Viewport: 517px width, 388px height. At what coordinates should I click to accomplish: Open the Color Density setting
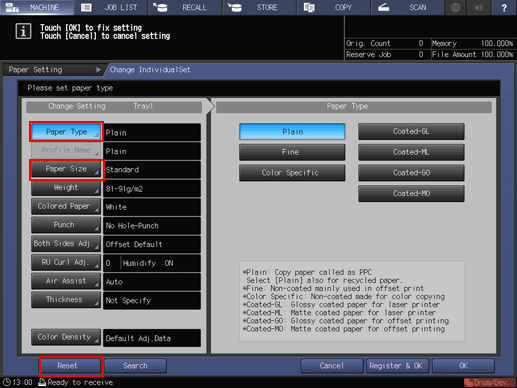[x=66, y=337]
